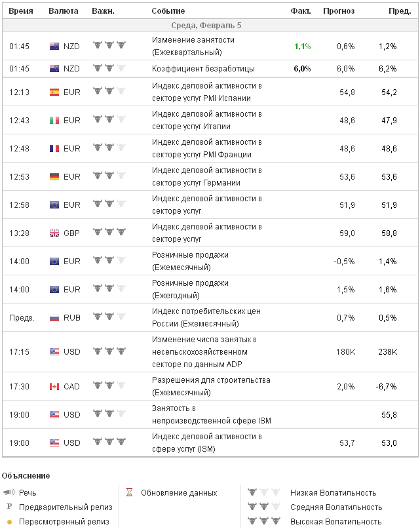Screen dimensions: 420x531
Task: Click the Canada flag beside CAD
Action: [x=55, y=387]
